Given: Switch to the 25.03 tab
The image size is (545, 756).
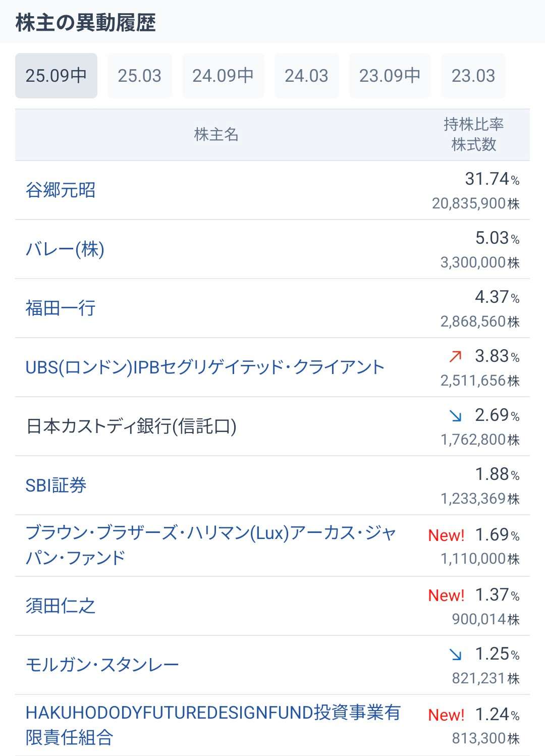Looking at the screenshot, I should pos(139,76).
